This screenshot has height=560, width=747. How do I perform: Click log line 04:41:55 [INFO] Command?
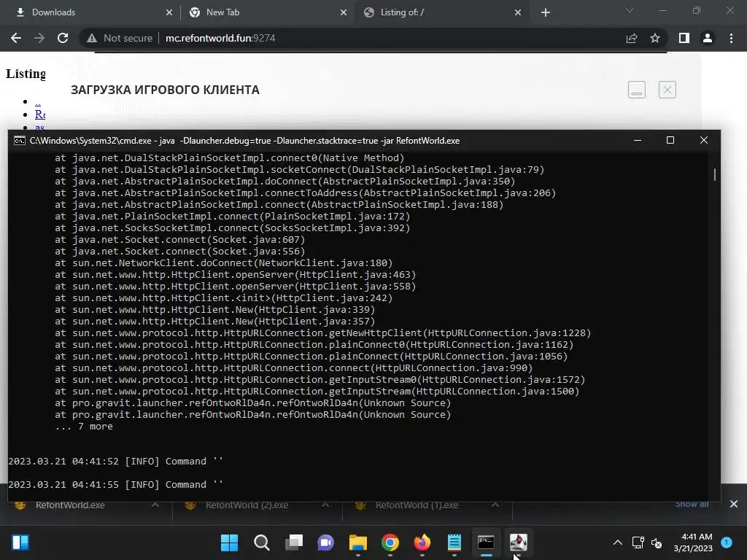(x=115, y=484)
